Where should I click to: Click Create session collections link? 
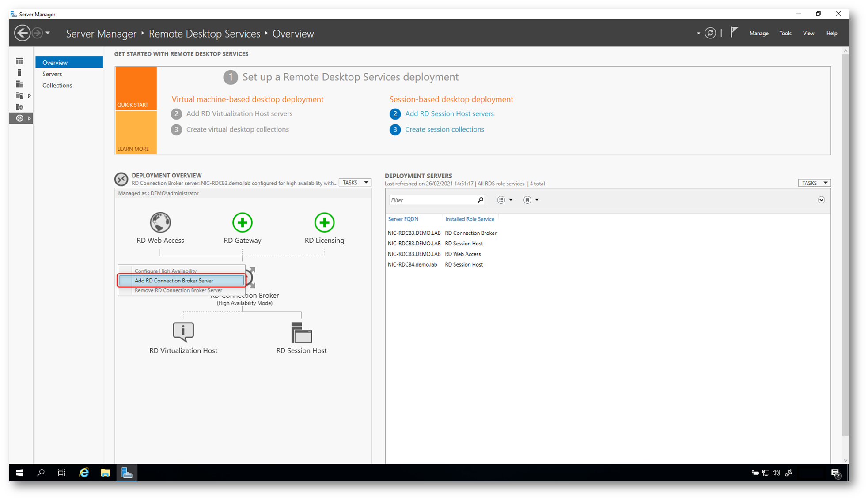[x=444, y=129]
